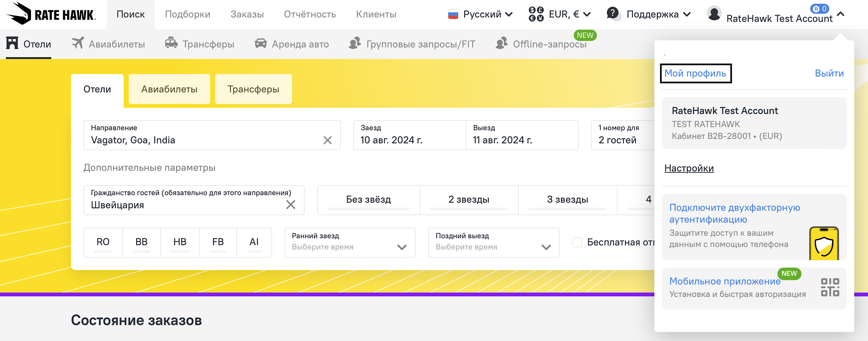The image size is (868, 341).
Task: Toggle the BB meal type filter
Action: (x=141, y=242)
